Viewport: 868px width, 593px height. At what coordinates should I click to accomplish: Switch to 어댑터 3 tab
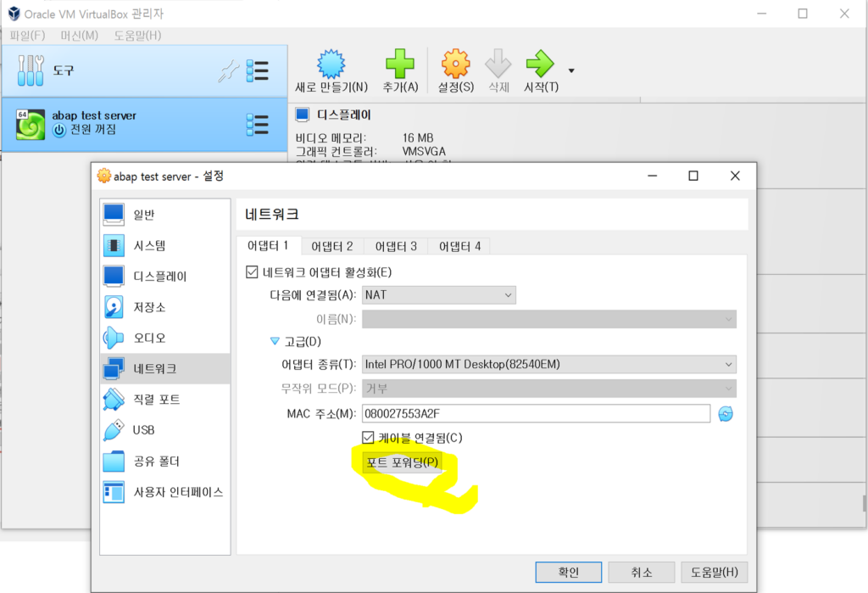pyautogui.click(x=396, y=246)
